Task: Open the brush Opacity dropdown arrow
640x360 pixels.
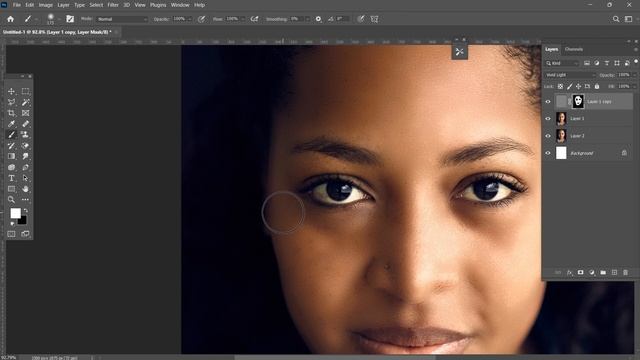Action: tap(189, 19)
